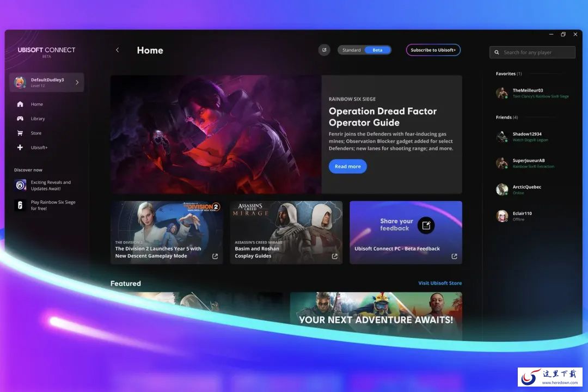The image size is (588, 392).
Task: Open Exciting Reveals and Updates Await!
Action: [x=51, y=185]
